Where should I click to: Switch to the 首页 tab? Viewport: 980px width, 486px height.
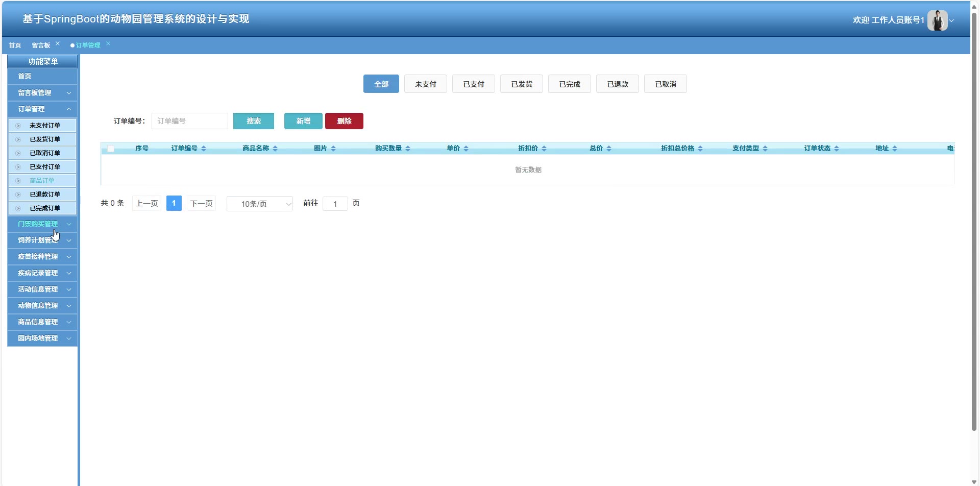tap(15, 45)
